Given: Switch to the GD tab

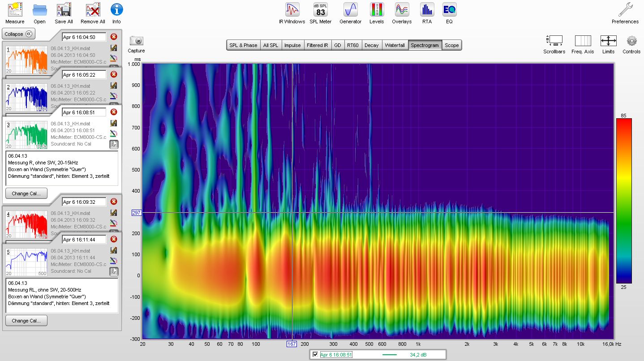Looking at the screenshot, I should (337, 45).
